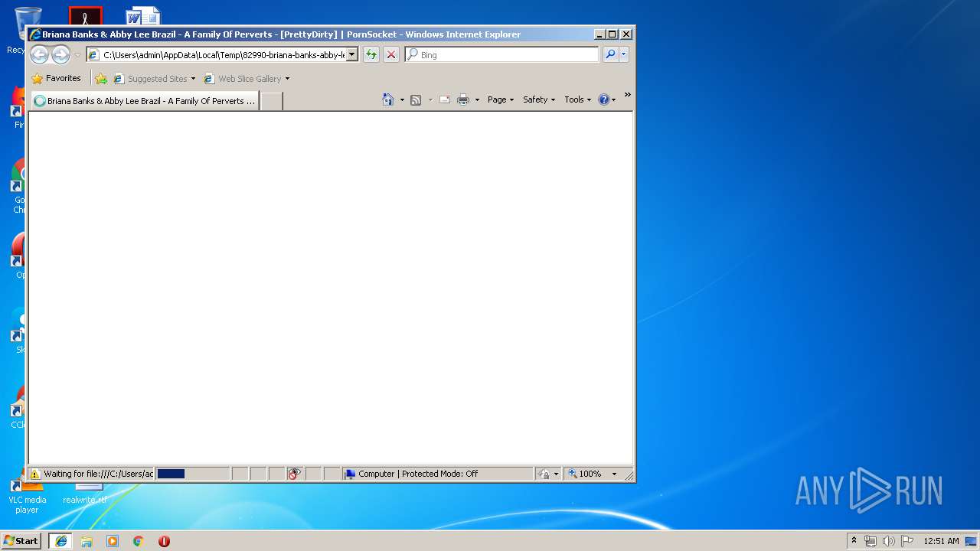980x551 pixels.
Task: Click the Internet Explorer window title bar
Action: [310, 34]
